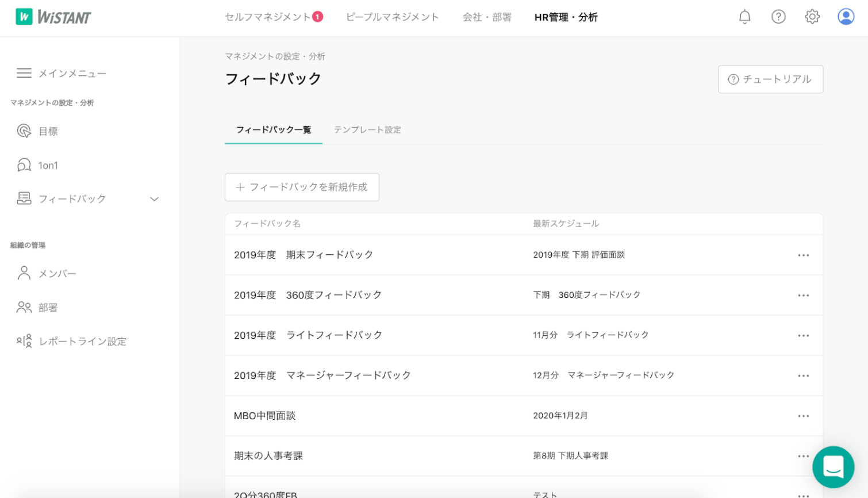Click the メンバー person icon

[24, 273]
